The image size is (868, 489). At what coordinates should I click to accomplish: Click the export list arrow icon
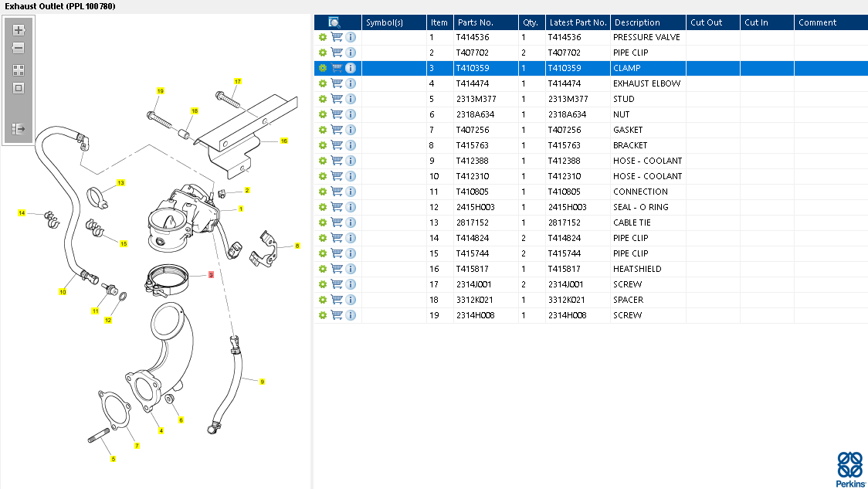click(x=19, y=129)
